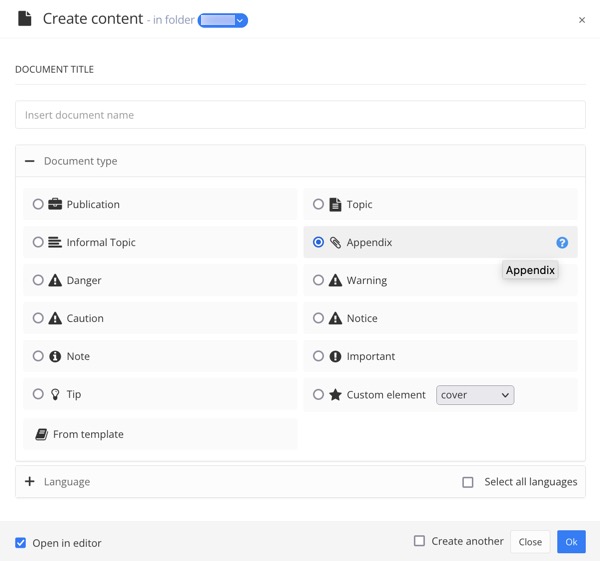The width and height of the screenshot is (600, 561).
Task: Choose the Warning radio option
Action: click(x=318, y=281)
